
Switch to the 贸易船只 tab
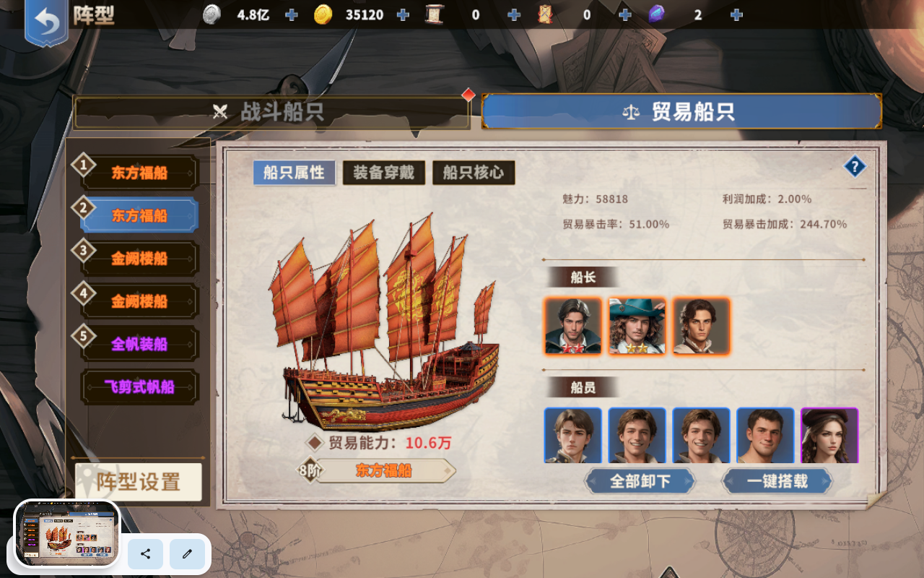[x=681, y=112]
